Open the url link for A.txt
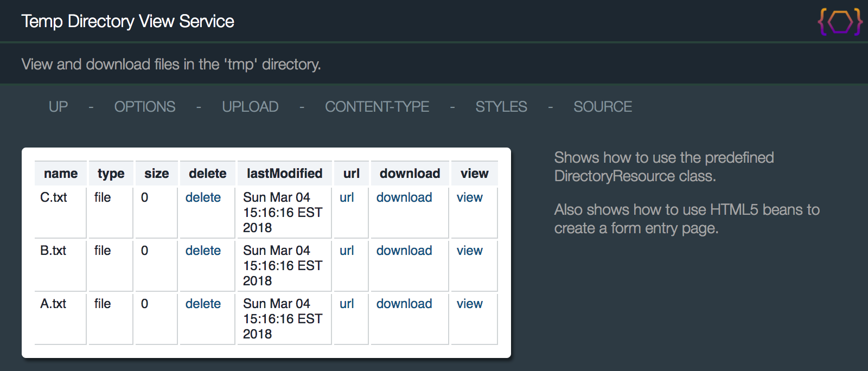 click(x=347, y=304)
